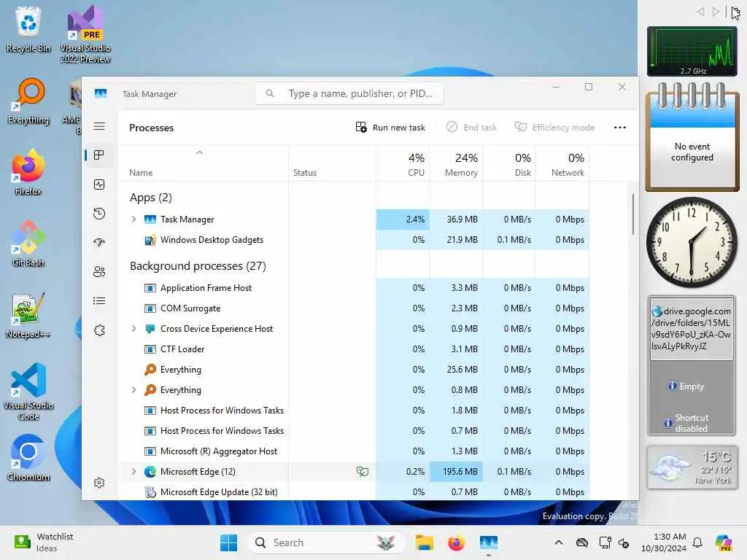747x560 pixels.
Task: Open the App history icon in sidebar
Action: [99, 214]
